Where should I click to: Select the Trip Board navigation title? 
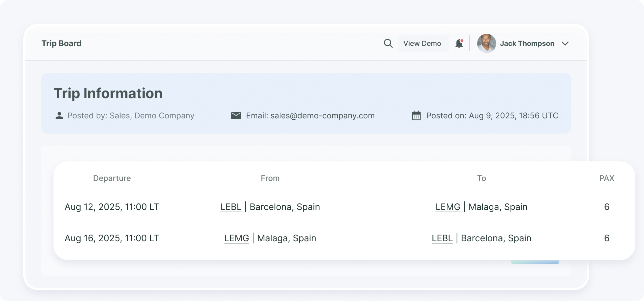[61, 43]
